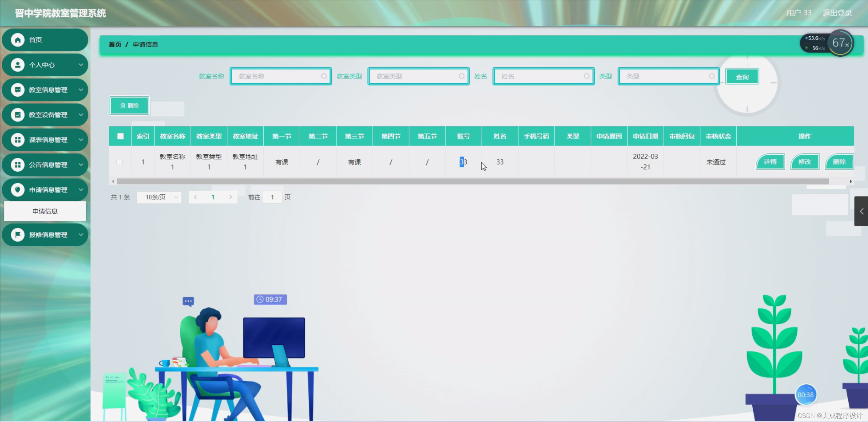This screenshot has height=422, width=868.
Task: Check the select-all header checkbox
Action: pyautogui.click(x=120, y=136)
